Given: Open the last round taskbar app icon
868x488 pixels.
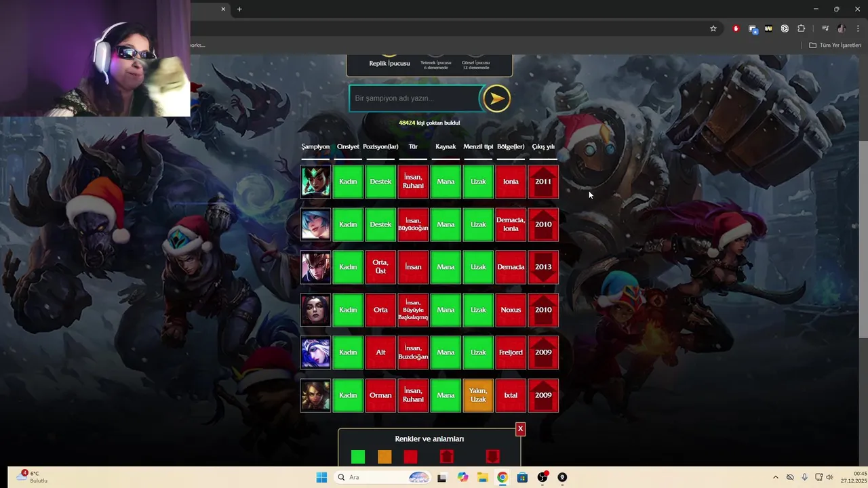Looking at the screenshot, I should [562, 477].
